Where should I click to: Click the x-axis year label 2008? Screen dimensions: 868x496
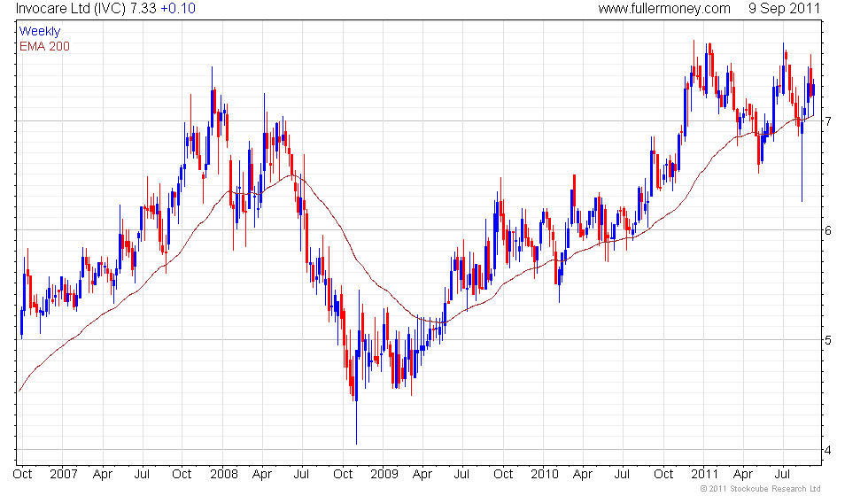tap(223, 475)
